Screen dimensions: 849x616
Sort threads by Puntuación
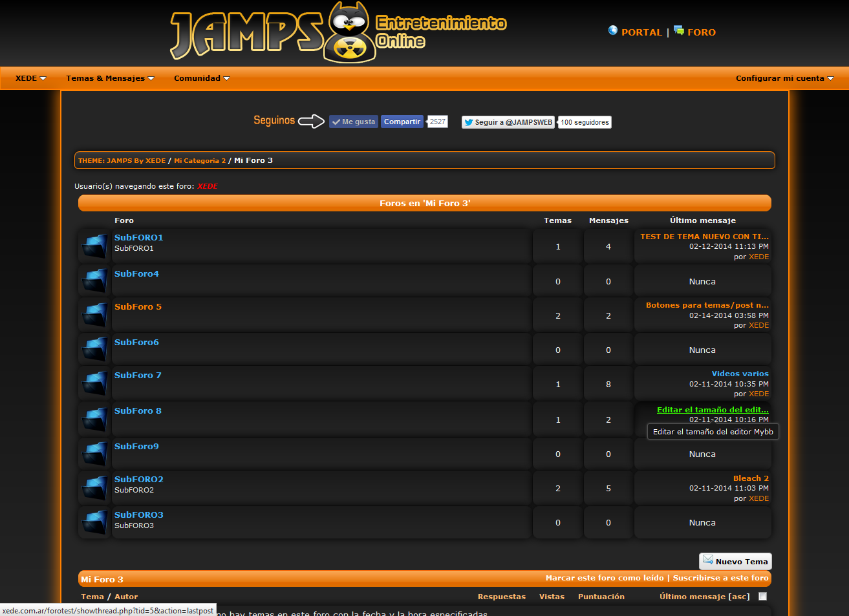pyautogui.click(x=601, y=597)
